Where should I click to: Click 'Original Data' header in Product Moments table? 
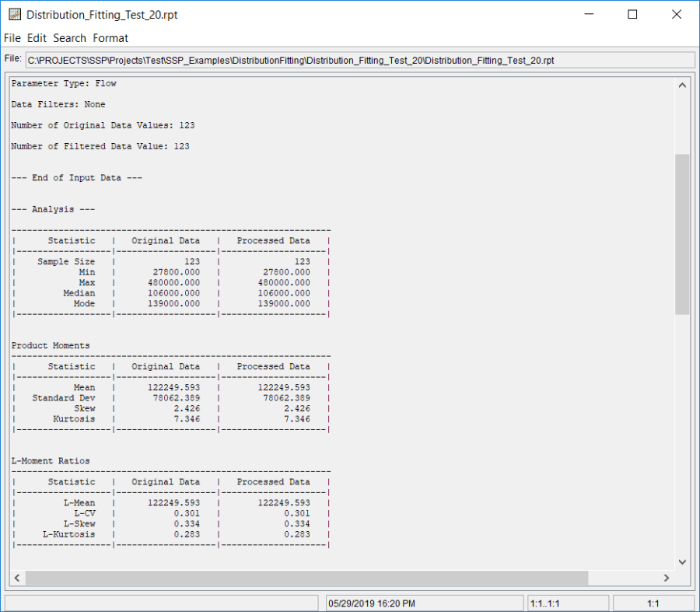(166, 366)
